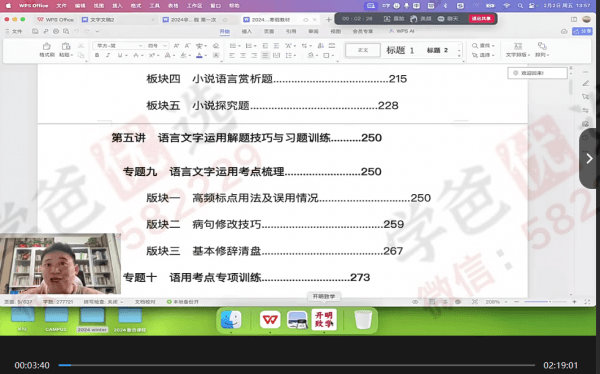This screenshot has width=600, height=374.
Task: Open the 视图 View ribbon tab
Action: (336, 31)
